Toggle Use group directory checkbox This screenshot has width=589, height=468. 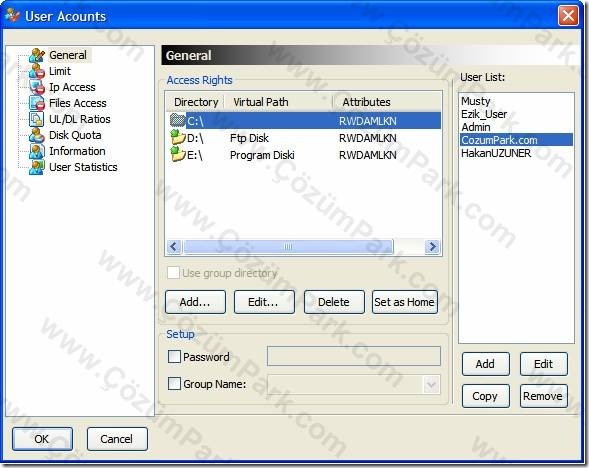pyautogui.click(x=173, y=273)
